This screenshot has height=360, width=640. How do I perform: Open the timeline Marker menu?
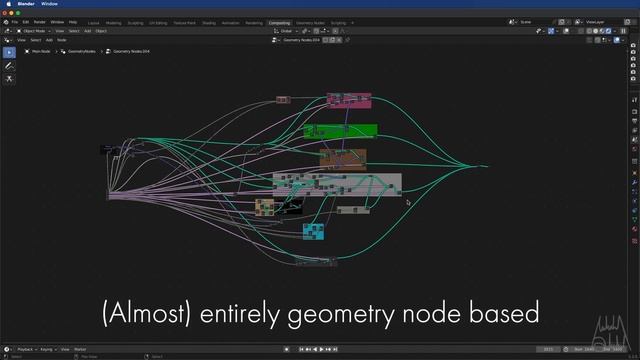pos(80,349)
